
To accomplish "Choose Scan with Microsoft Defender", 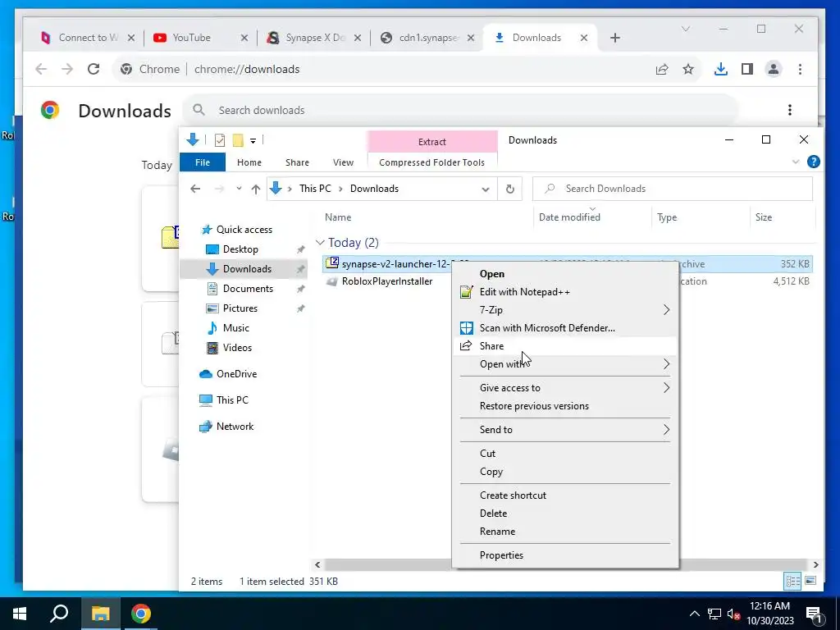I will click(x=564, y=328).
